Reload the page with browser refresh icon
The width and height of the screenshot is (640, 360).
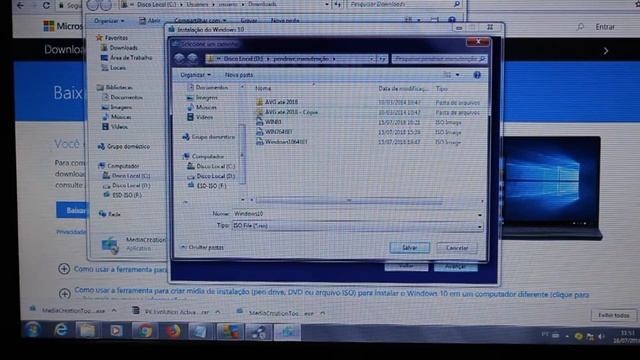pos(46,5)
